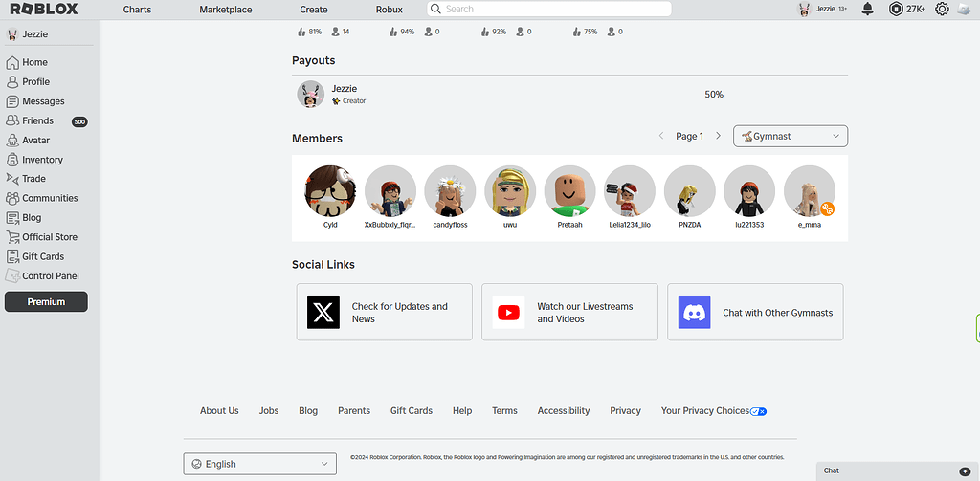Viewport: 980px width, 481px height.
Task: Click the Trade sidebar icon
Action: coord(11,179)
